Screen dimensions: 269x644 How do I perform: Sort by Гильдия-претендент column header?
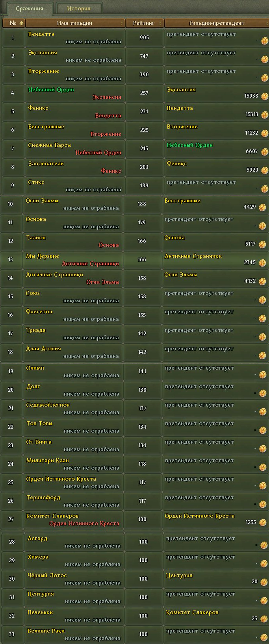pyautogui.click(x=216, y=23)
